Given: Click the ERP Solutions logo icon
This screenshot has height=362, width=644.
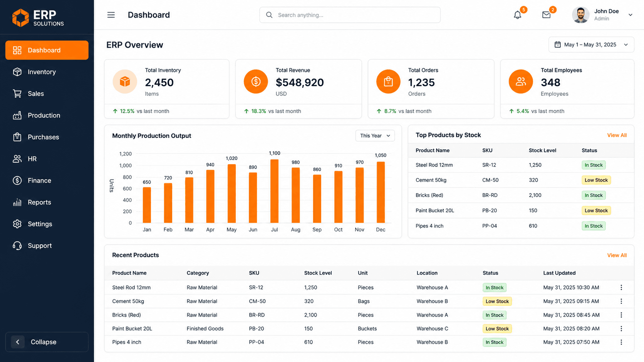Looking at the screenshot, I should click(20, 18).
